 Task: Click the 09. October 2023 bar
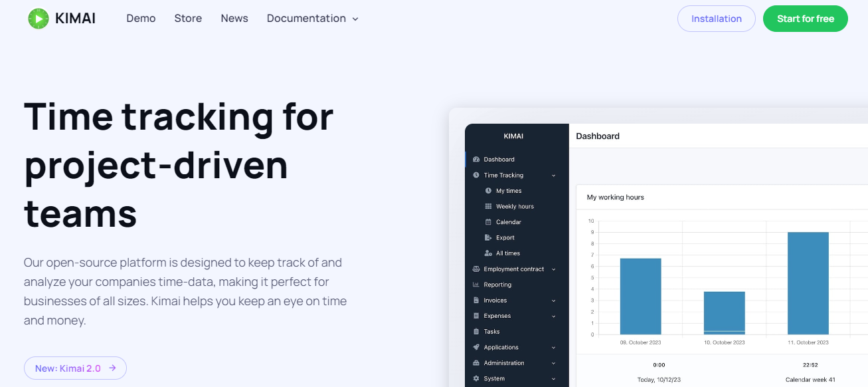pos(640,297)
